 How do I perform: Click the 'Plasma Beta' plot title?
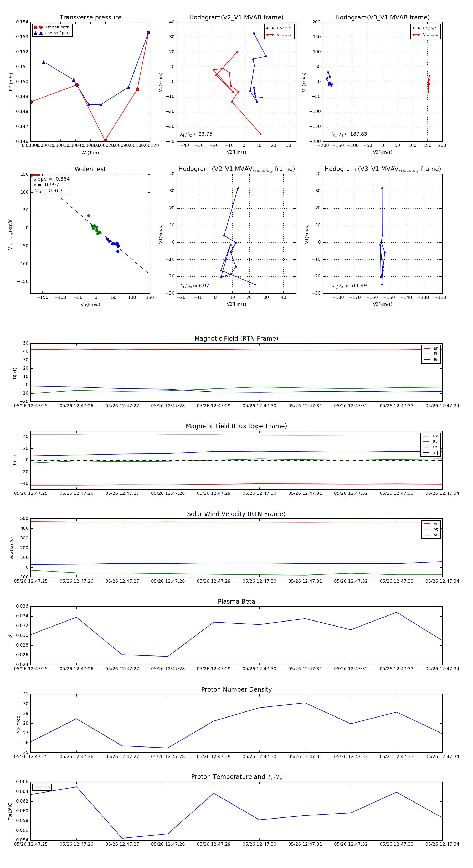(x=236, y=602)
